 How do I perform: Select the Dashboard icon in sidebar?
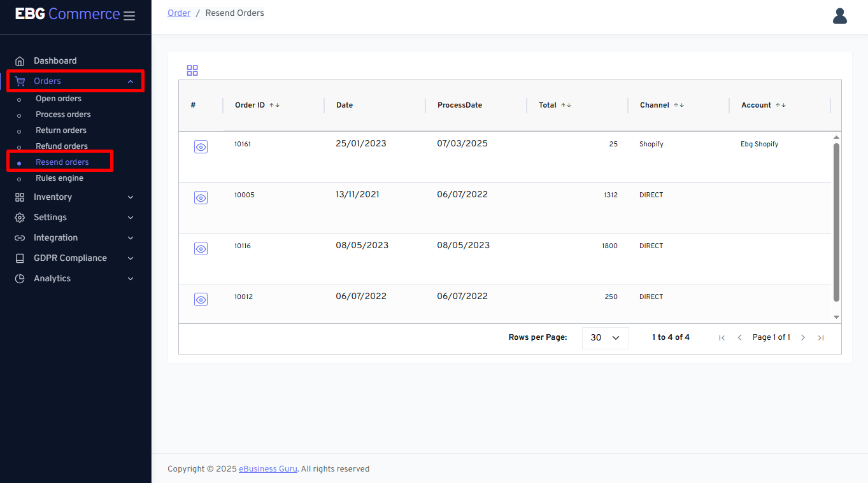click(19, 60)
